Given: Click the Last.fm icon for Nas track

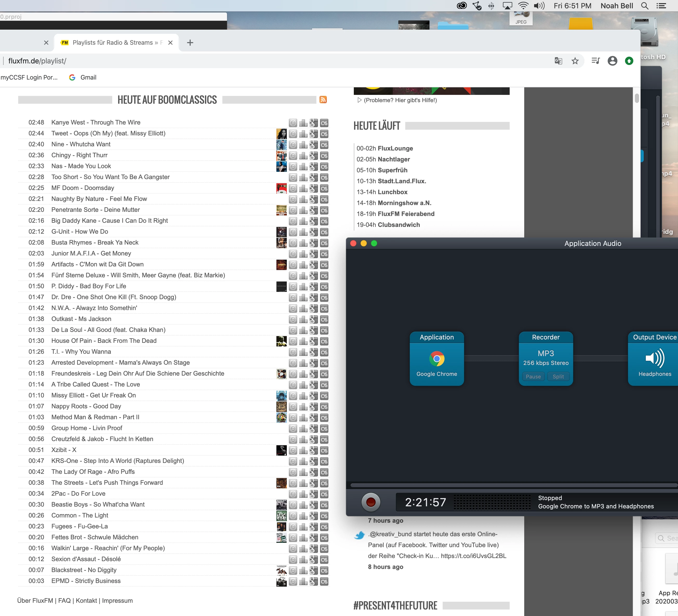Looking at the screenshot, I should 324,167.
